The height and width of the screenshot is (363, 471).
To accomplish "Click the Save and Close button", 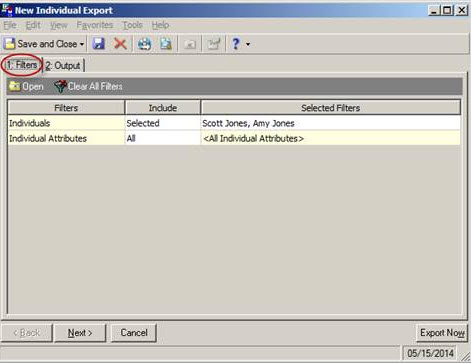I will 43,44.
